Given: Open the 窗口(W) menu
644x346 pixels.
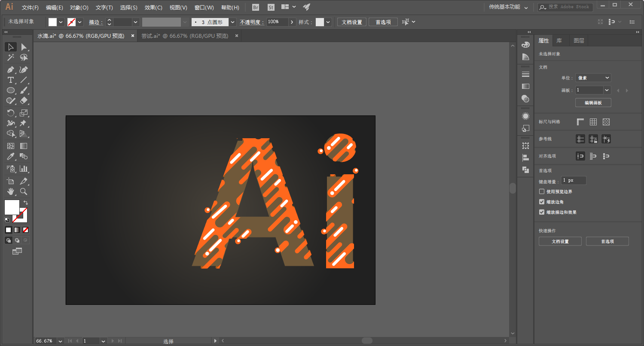Looking at the screenshot, I should point(204,7).
